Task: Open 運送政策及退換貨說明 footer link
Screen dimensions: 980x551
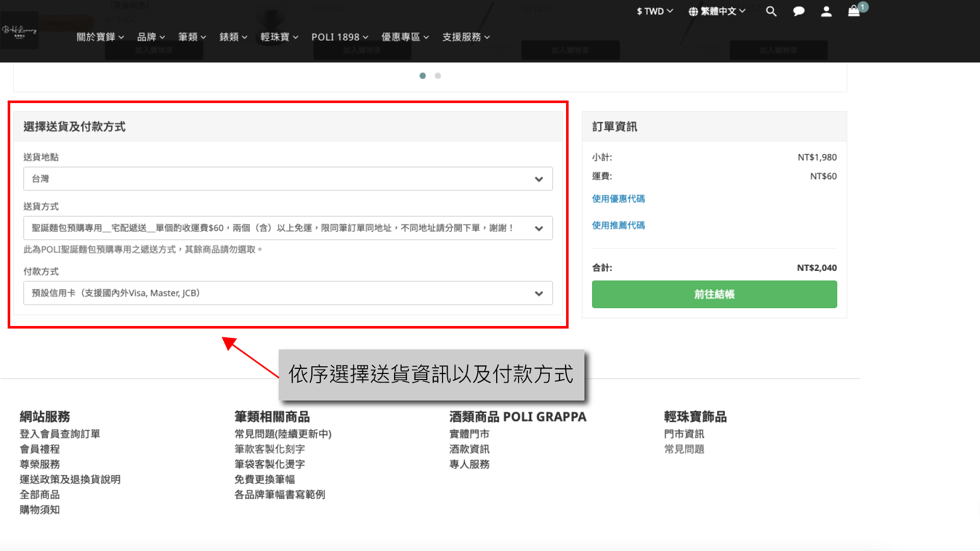Action: [70, 480]
